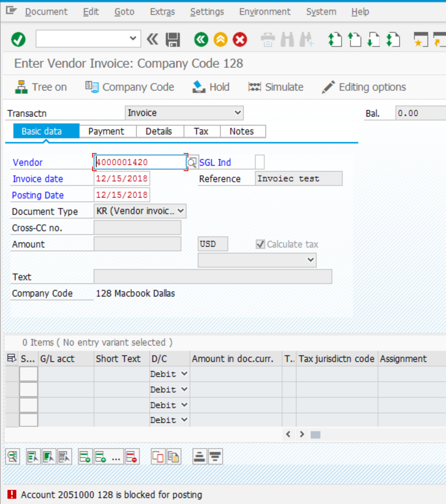Click the table settings icon beside S... column
446x504 pixels.
point(12,358)
